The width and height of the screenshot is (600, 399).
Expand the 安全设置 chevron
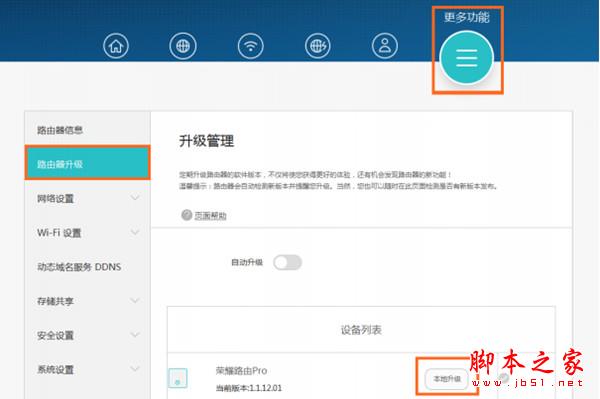[135, 335]
